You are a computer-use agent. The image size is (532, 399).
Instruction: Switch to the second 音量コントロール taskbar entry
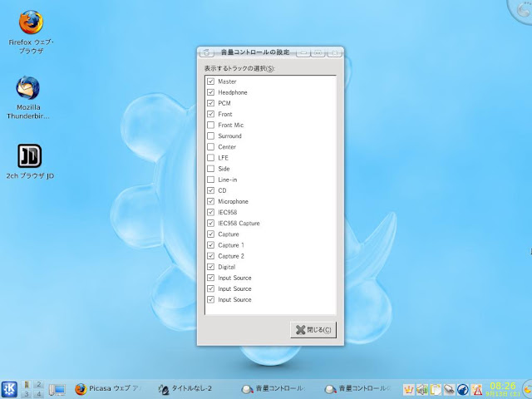[x=357, y=389]
